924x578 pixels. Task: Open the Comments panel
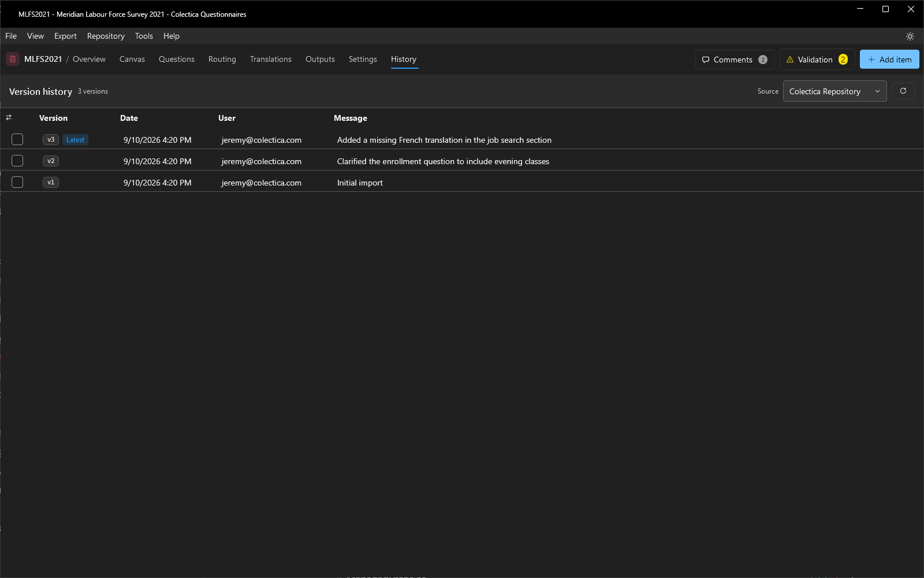coord(735,60)
